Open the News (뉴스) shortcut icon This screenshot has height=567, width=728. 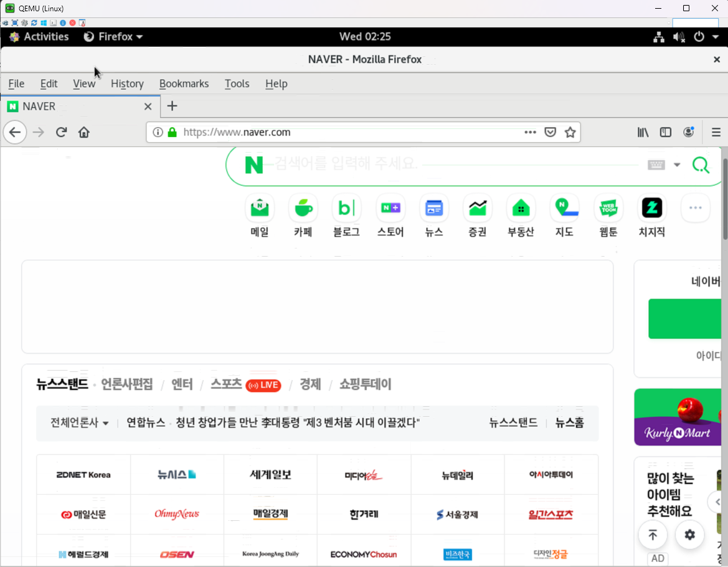pos(434,208)
